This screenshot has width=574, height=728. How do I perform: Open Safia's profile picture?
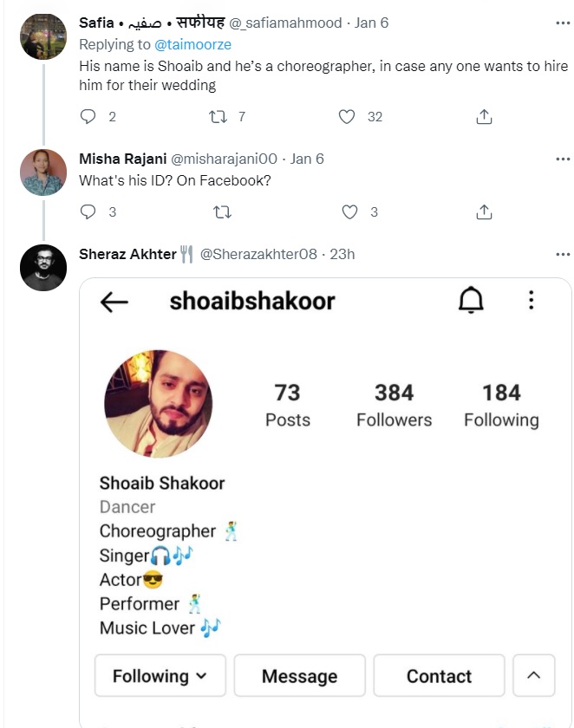pos(43,36)
